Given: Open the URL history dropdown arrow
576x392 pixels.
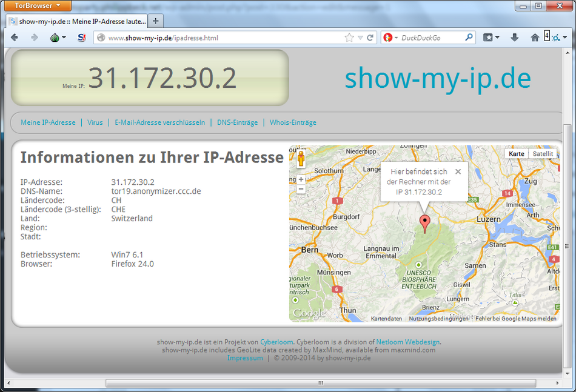Looking at the screenshot, I should 360,38.
